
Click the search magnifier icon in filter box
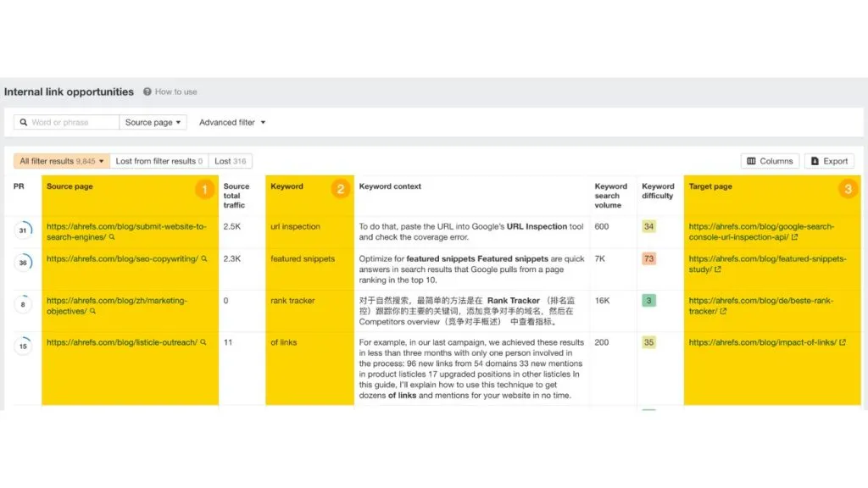(23, 122)
